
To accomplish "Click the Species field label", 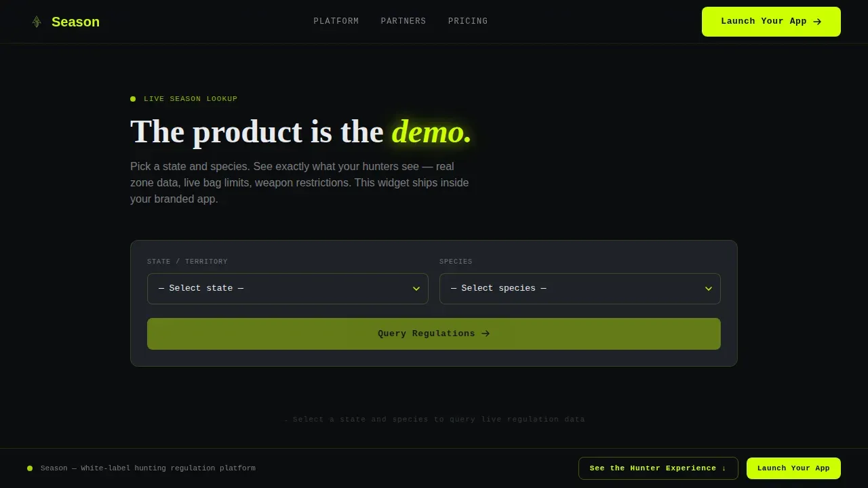I will tap(456, 262).
